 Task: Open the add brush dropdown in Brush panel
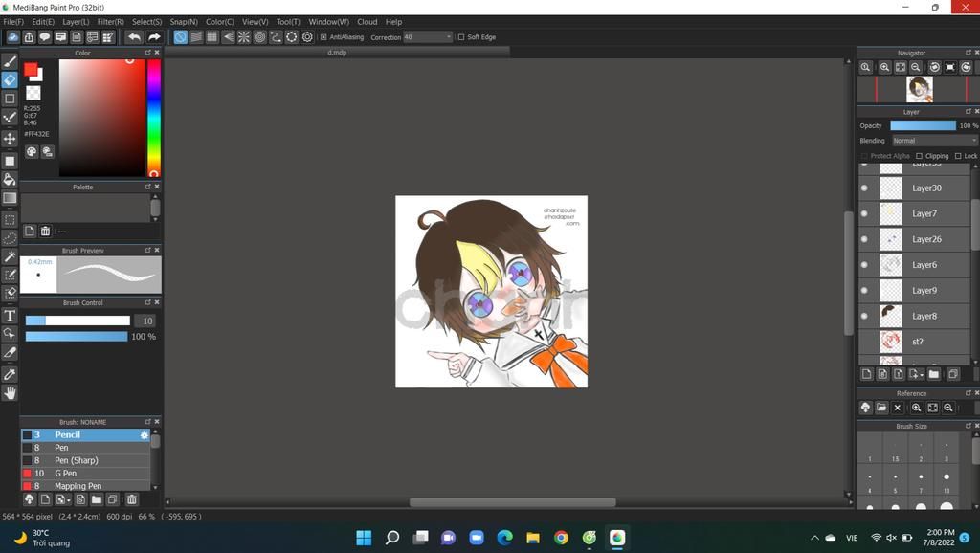[x=67, y=499]
